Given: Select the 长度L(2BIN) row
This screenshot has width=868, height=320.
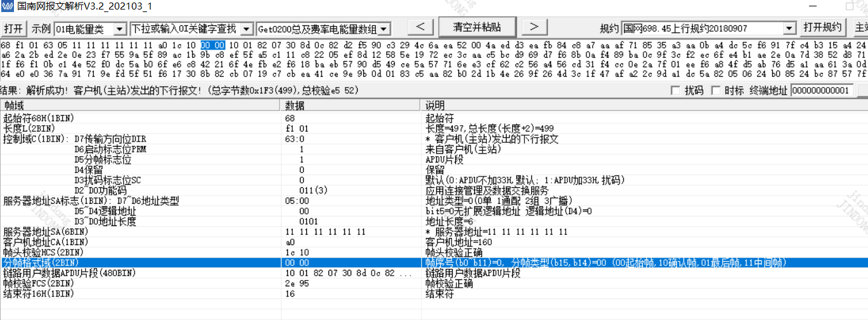Looking at the screenshot, I should click(x=434, y=129).
